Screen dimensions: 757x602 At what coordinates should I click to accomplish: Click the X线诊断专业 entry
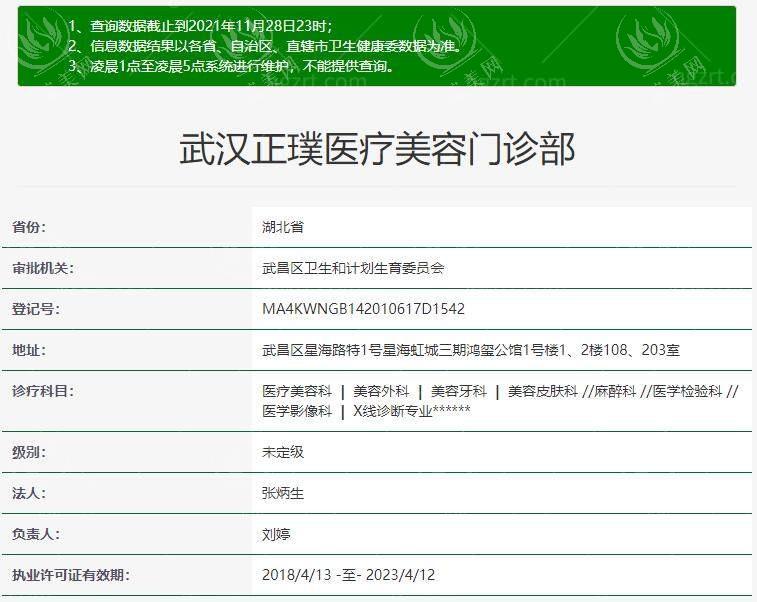(411, 411)
